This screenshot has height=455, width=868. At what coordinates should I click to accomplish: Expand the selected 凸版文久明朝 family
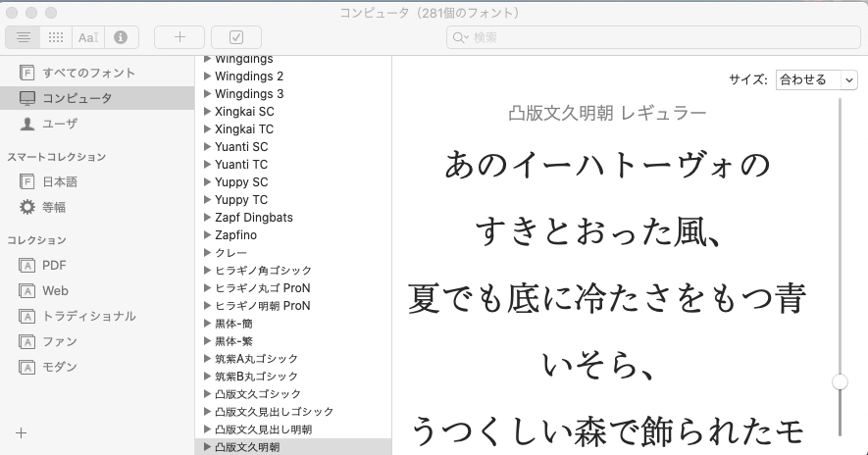208,447
